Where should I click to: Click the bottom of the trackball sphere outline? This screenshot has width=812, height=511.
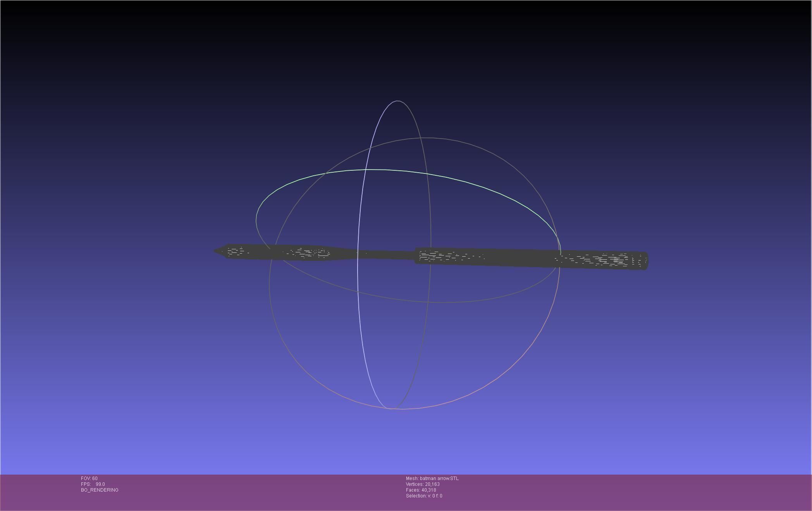pos(403,409)
